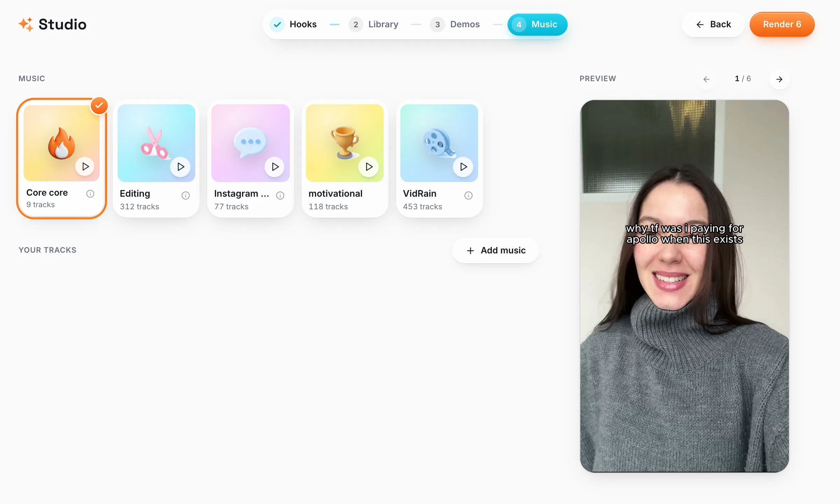Click the Studio sparkle logo

(x=26, y=24)
